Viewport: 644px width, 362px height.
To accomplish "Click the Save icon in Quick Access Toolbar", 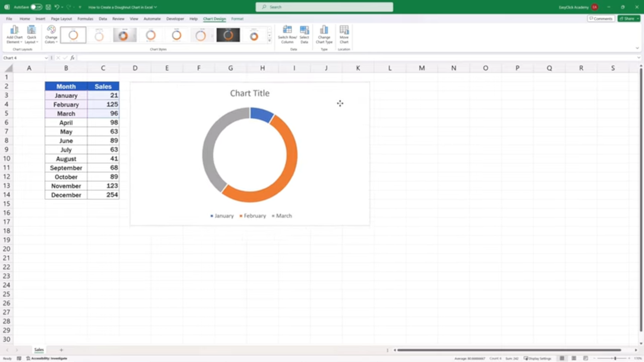I will tap(48, 7).
